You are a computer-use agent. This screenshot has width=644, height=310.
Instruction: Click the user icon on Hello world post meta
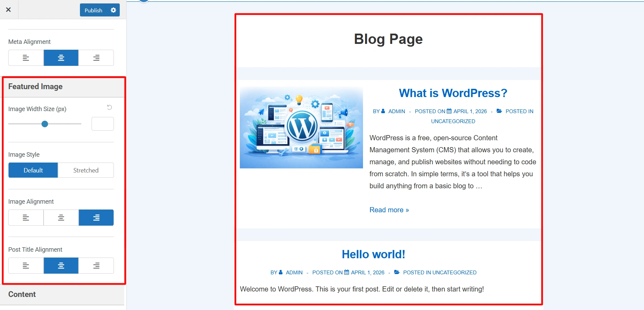pos(280,272)
